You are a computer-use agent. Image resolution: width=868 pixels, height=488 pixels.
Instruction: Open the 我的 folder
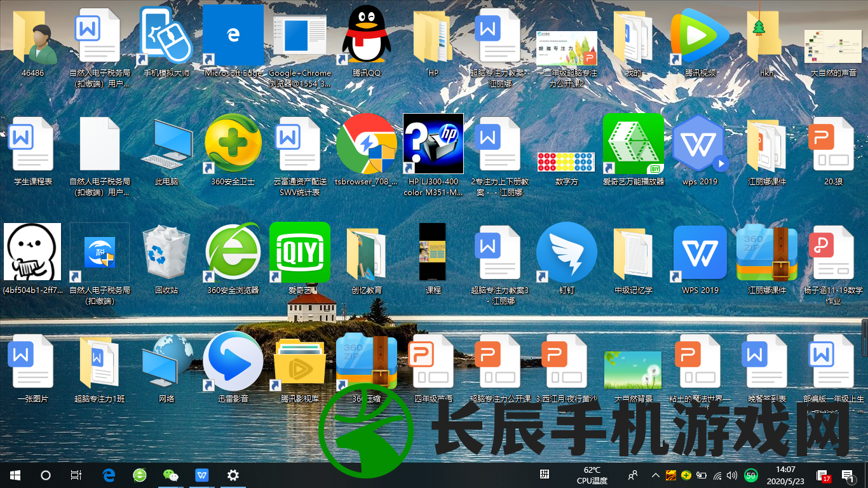point(634,37)
